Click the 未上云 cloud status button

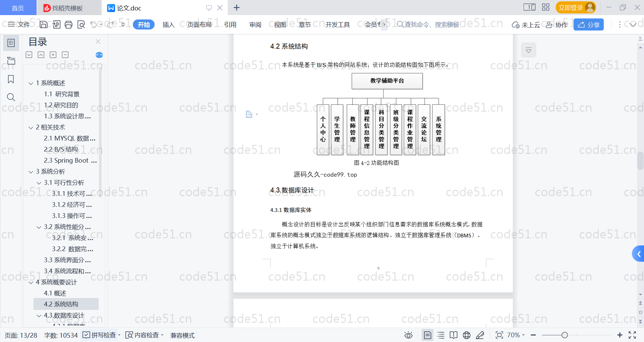pyautogui.click(x=526, y=25)
